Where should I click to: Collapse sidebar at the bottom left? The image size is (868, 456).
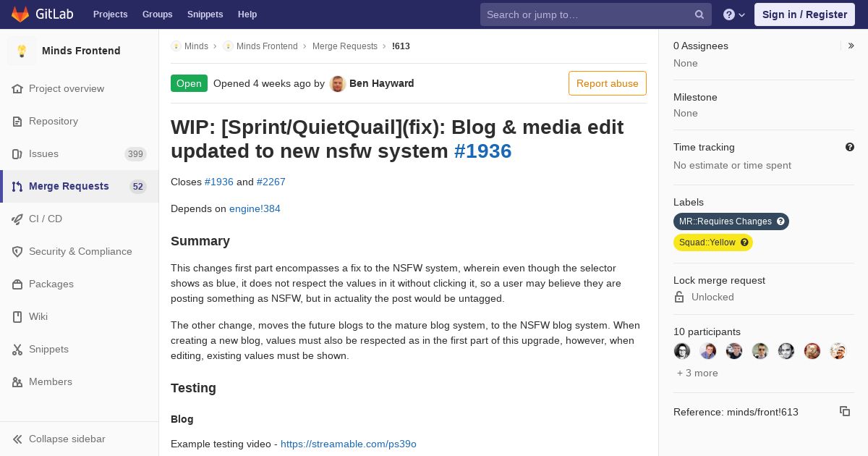click(x=59, y=439)
